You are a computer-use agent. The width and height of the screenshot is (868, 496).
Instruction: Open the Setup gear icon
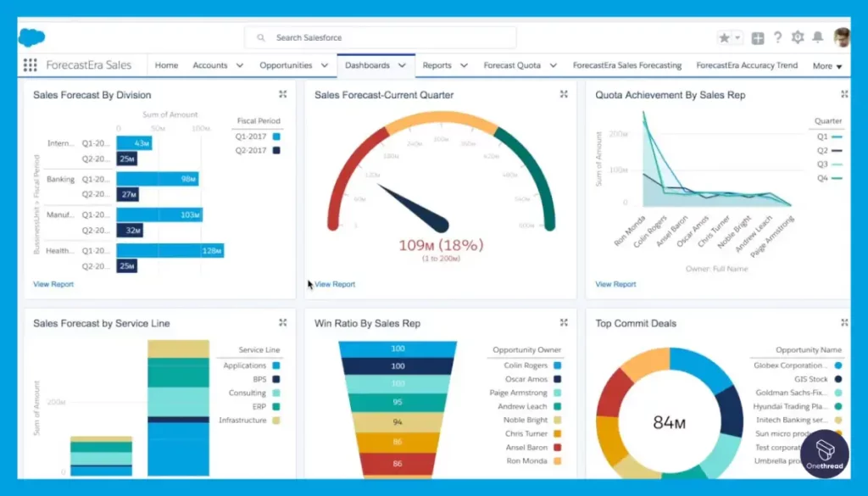click(x=798, y=37)
